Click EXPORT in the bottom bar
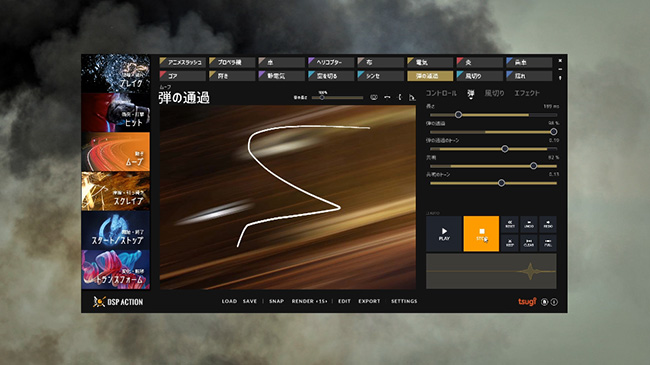 369,301
